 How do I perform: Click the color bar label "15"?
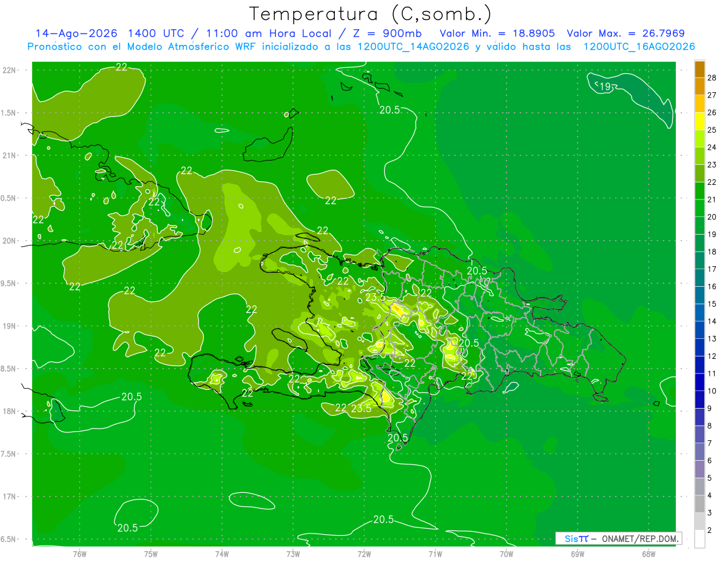[x=712, y=304]
